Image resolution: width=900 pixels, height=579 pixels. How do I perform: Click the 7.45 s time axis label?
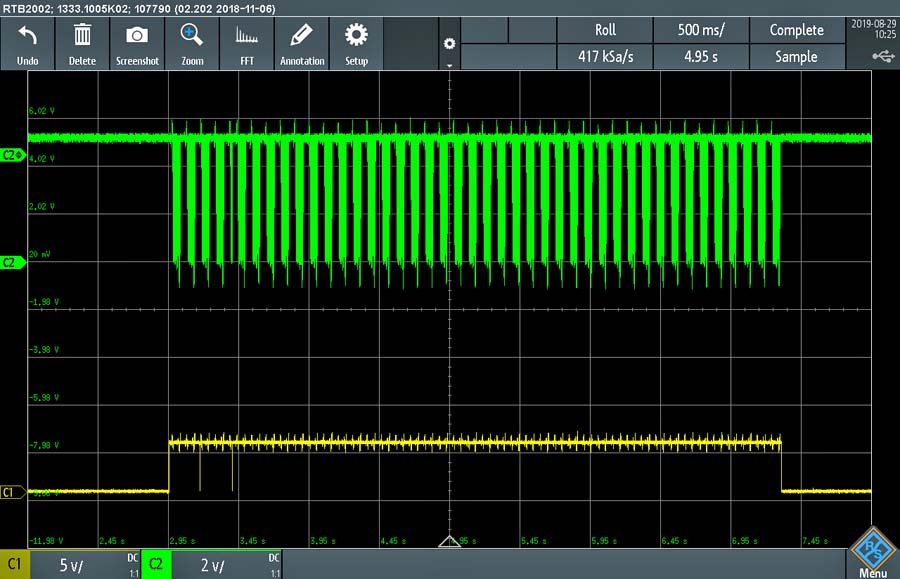pyautogui.click(x=815, y=541)
